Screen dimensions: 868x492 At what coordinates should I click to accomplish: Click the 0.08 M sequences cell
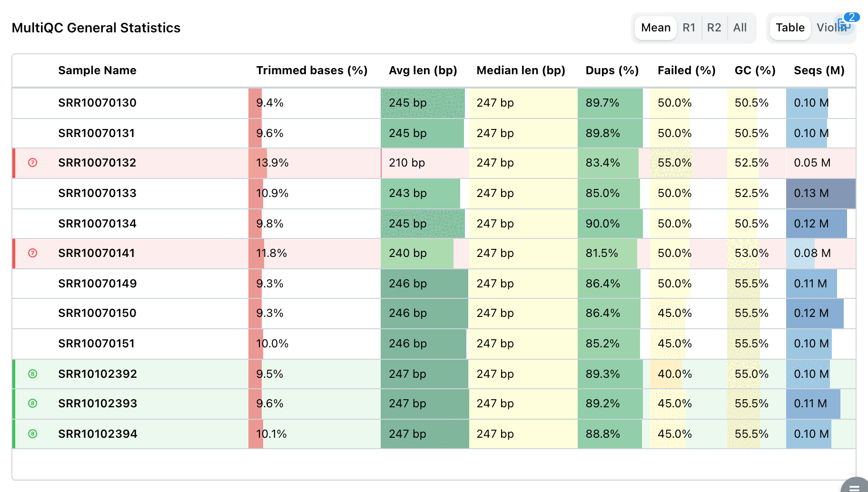(821, 253)
